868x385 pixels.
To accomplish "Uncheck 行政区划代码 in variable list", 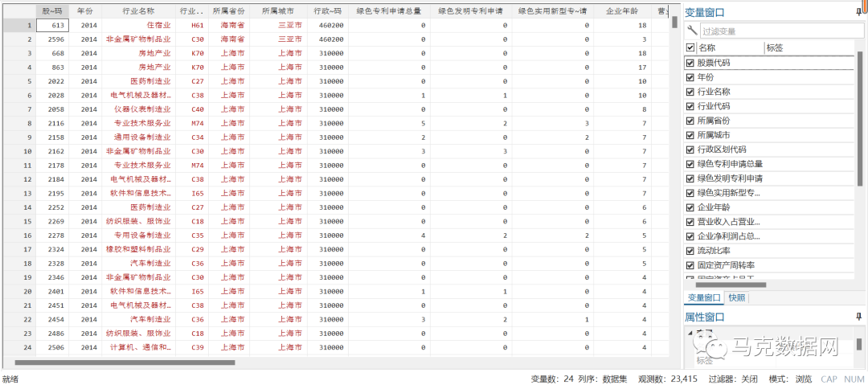I will pyautogui.click(x=690, y=149).
